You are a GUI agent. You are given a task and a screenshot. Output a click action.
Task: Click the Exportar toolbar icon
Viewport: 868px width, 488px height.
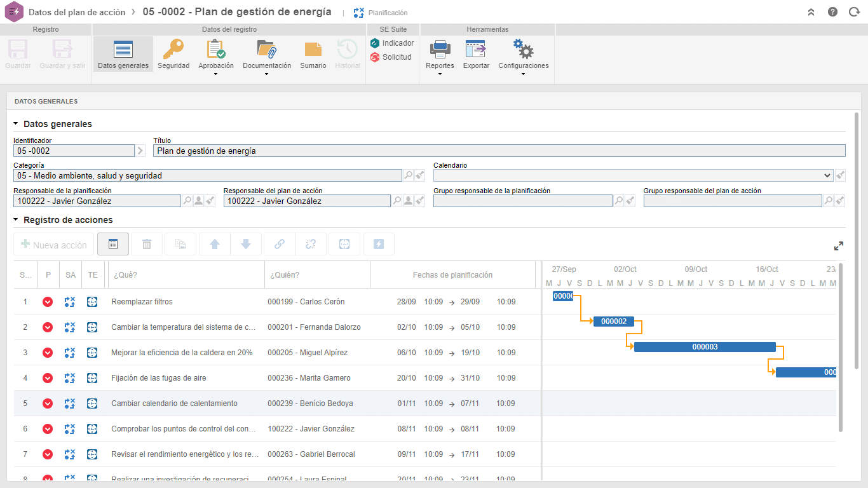(x=476, y=50)
